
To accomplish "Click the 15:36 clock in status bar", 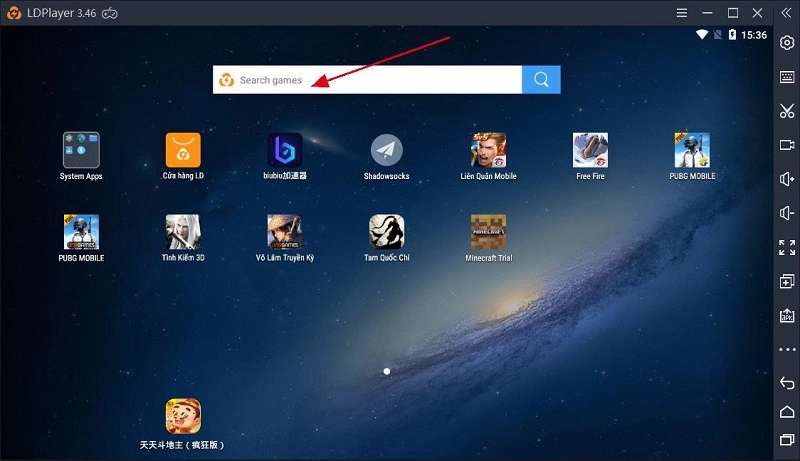I will (754, 35).
